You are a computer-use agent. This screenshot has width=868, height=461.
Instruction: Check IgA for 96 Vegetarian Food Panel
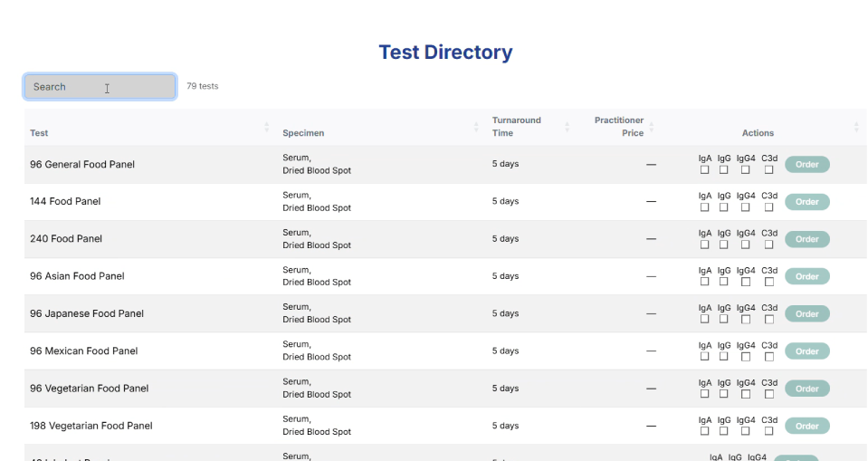pyautogui.click(x=705, y=394)
